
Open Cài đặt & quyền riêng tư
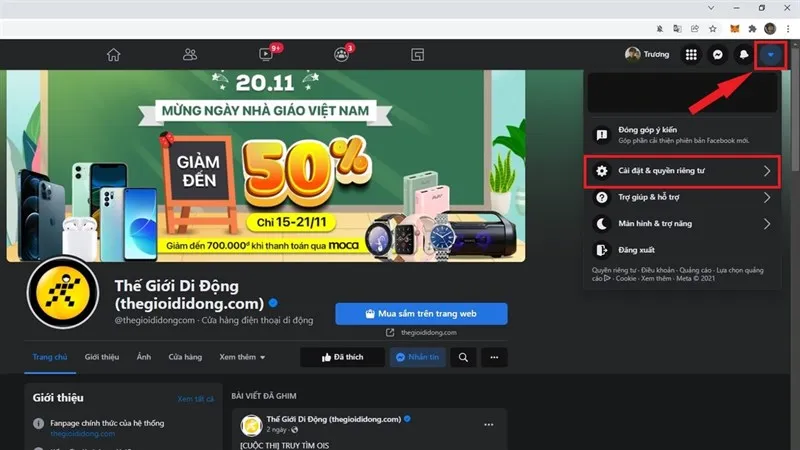click(x=682, y=171)
